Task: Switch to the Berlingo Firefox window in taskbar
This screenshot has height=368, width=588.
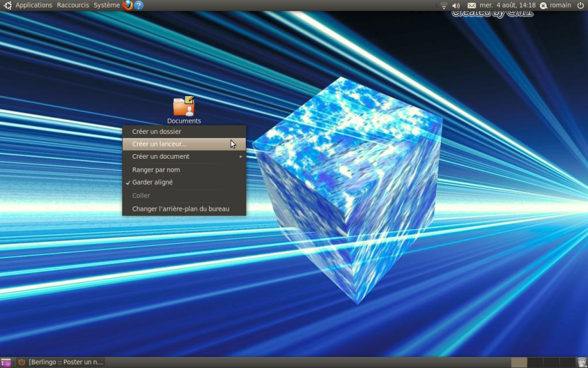Action: [x=61, y=362]
